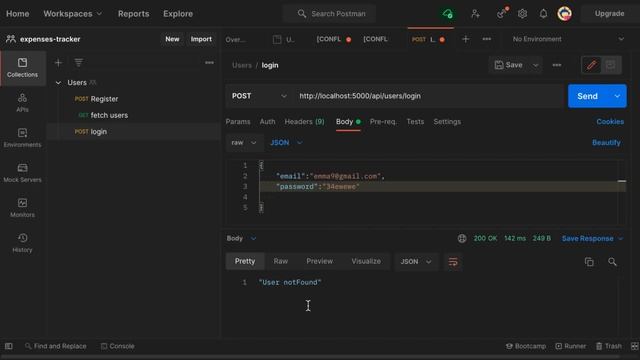Click the New button in workspace header
The width and height of the screenshot is (640, 360).
(x=172, y=39)
